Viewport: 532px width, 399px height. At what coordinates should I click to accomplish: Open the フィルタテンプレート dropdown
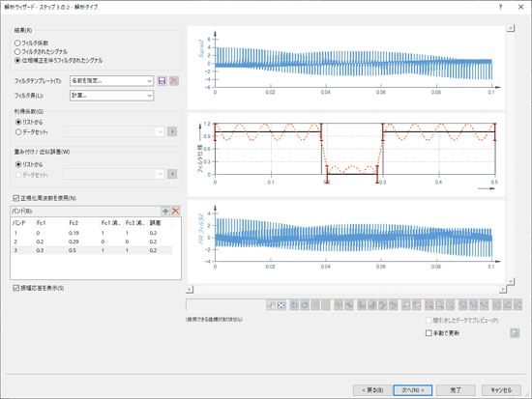(111, 81)
